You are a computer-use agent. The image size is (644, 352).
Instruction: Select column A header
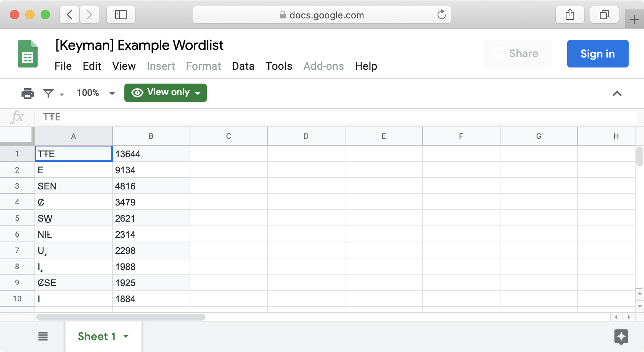[74, 136]
